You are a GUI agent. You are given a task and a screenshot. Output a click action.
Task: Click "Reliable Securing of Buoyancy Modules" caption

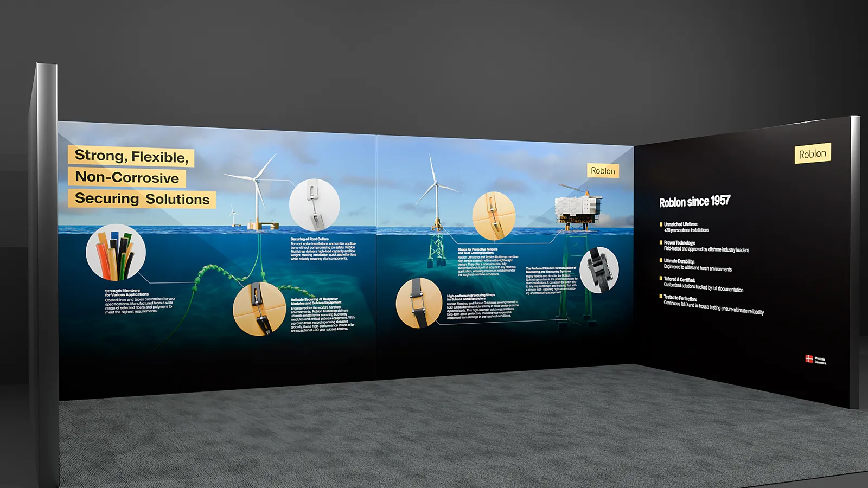click(x=316, y=301)
